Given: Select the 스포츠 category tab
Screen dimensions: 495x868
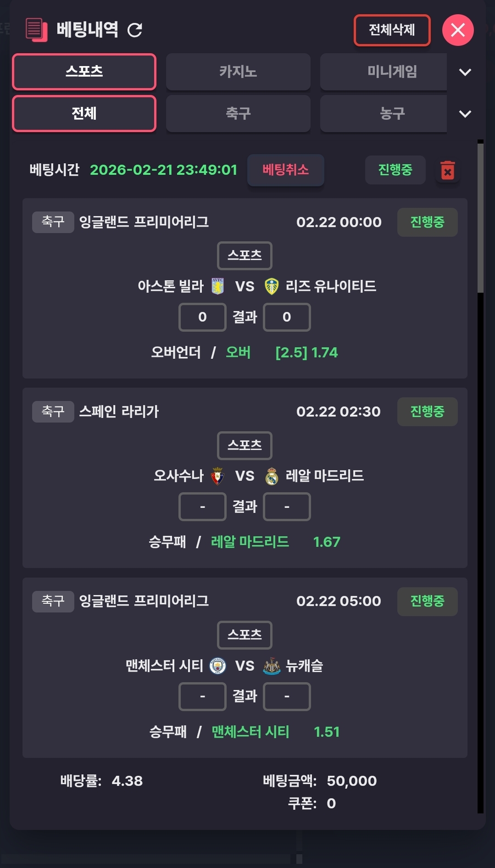Looking at the screenshot, I should (84, 72).
